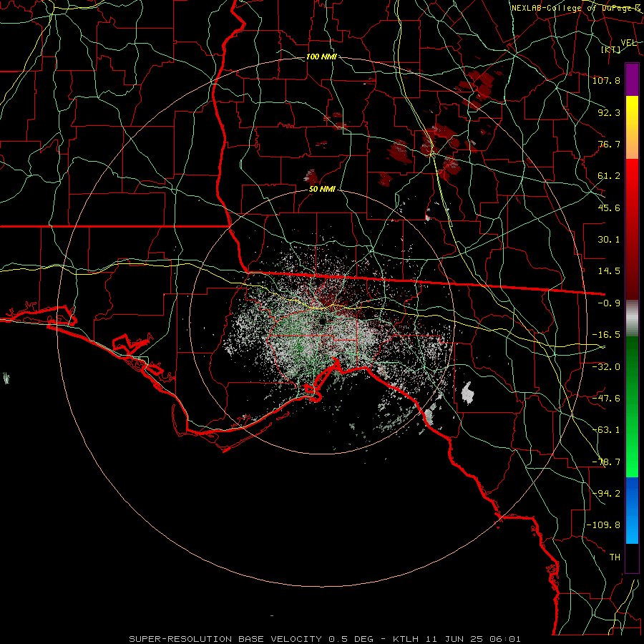644x644 pixels.
Task: Click the 107.8 value on velocity scale
Action: tap(606, 80)
